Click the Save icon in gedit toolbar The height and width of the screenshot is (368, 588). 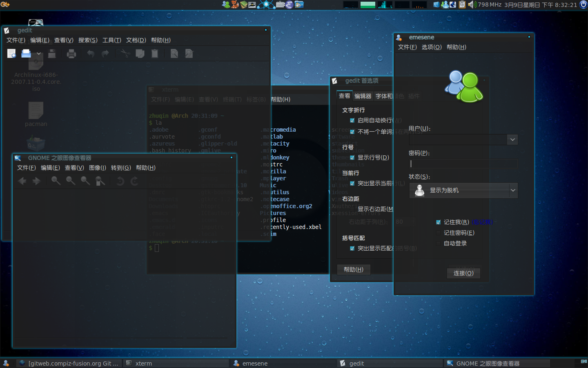coord(52,54)
